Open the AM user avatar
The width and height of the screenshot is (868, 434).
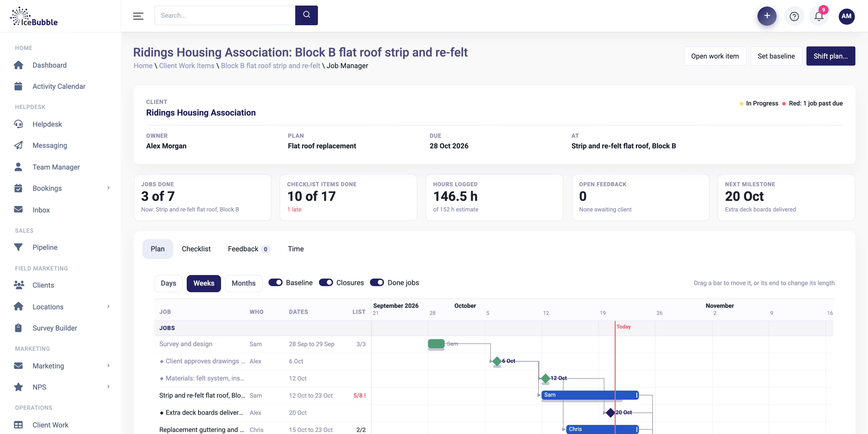847,16
